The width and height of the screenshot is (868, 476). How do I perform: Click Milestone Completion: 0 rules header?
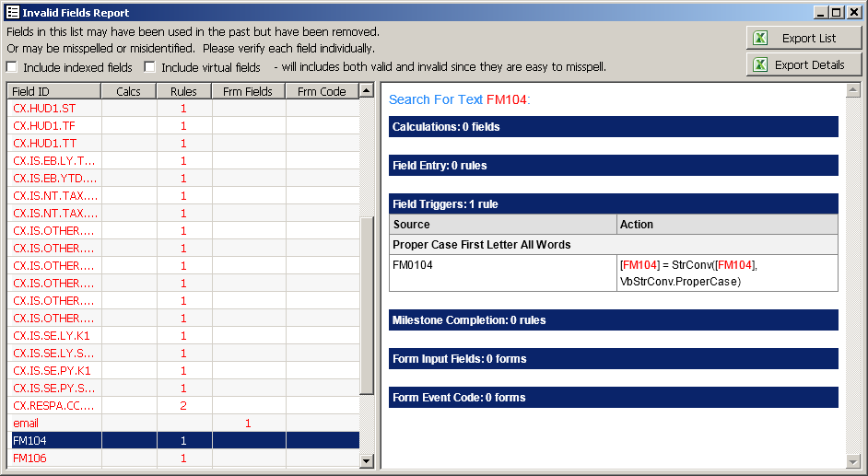614,320
